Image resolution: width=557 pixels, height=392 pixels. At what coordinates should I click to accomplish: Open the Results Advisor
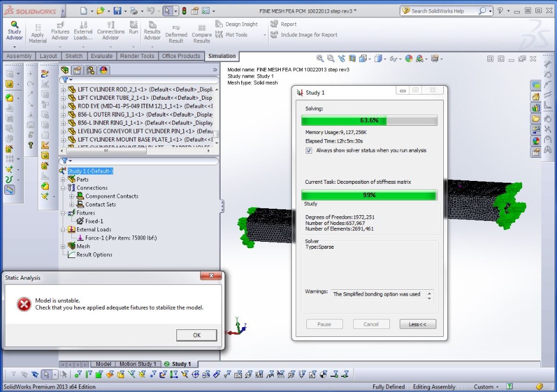click(152, 31)
